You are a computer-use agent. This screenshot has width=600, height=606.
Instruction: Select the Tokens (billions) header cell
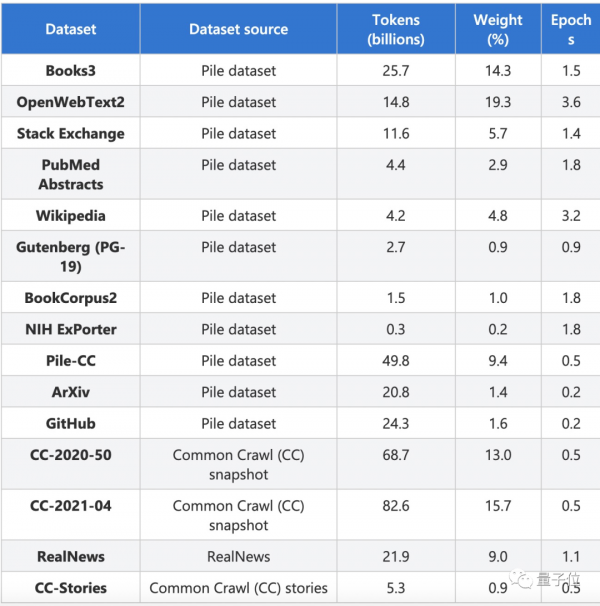point(396,30)
